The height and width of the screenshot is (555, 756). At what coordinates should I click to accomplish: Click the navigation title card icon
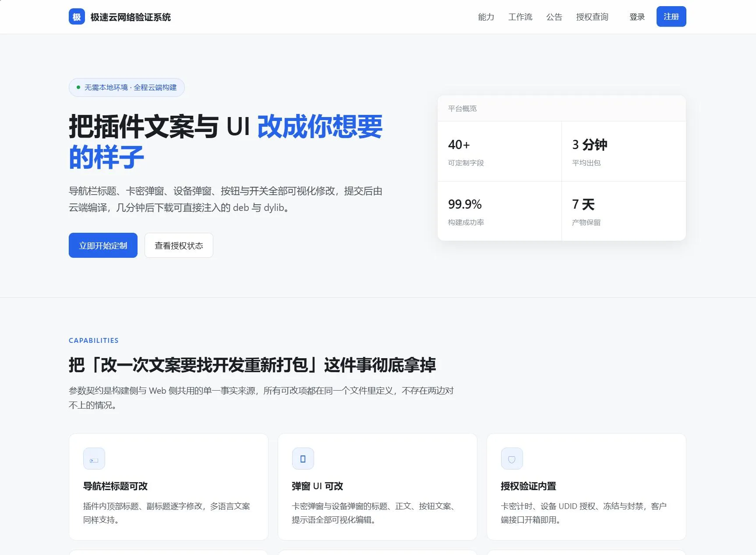94,459
